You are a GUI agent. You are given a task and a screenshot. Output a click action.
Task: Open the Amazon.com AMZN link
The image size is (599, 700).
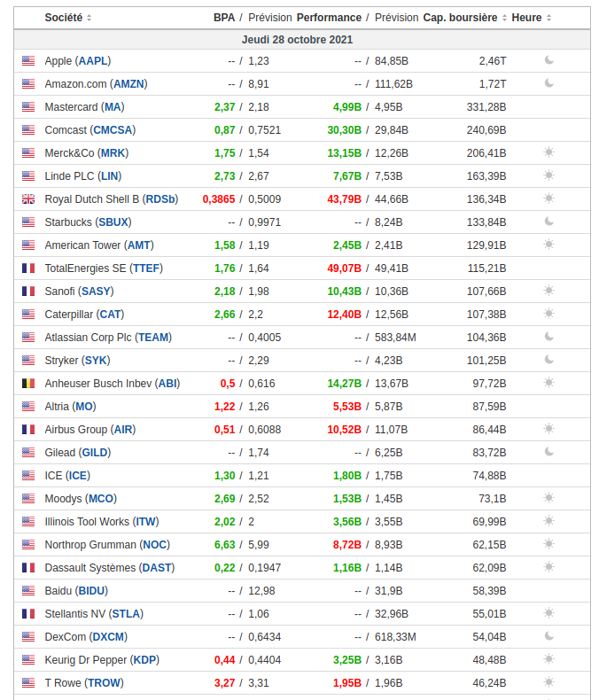pyautogui.click(x=128, y=84)
